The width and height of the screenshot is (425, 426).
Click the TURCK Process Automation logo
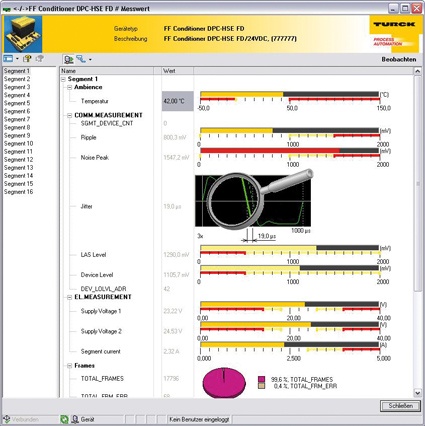[x=394, y=34]
